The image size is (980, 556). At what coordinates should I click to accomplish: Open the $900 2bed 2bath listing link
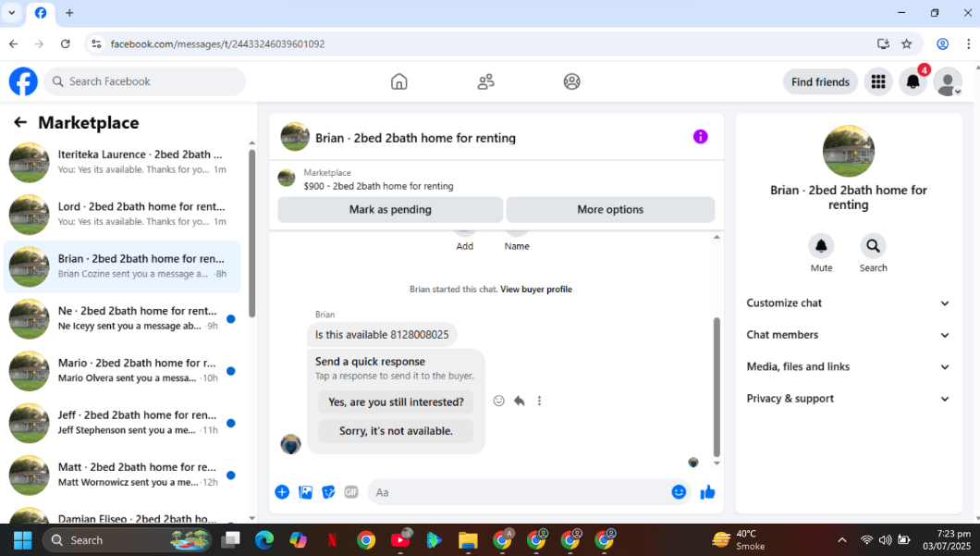click(x=378, y=186)
